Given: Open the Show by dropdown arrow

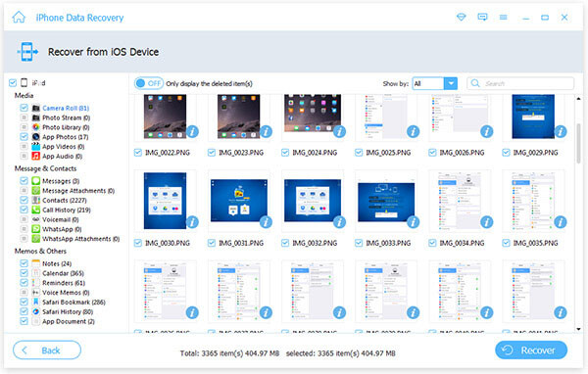Looking at the screenshot, I should (451, 83).
